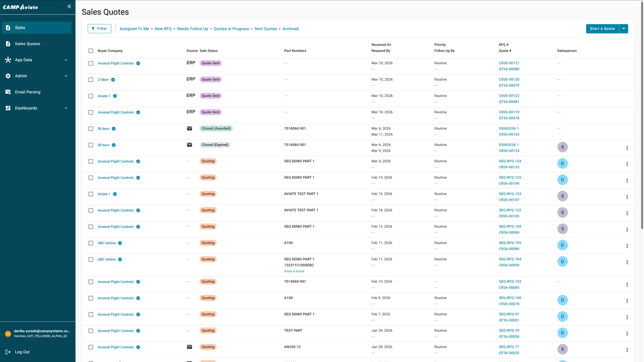The height and width of the screenshot is (362, 644).
Task: Check the TEST PART row checkbox
Action: coord(91,331)
